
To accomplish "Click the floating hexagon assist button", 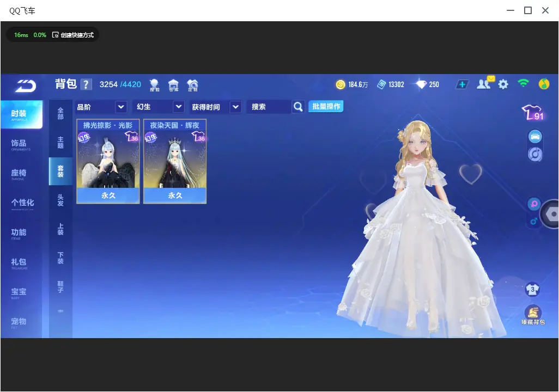I will [x=550, y=214].
